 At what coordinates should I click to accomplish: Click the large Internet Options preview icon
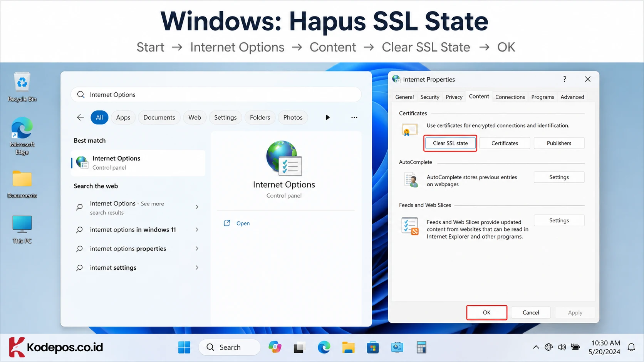pos(284,158)
